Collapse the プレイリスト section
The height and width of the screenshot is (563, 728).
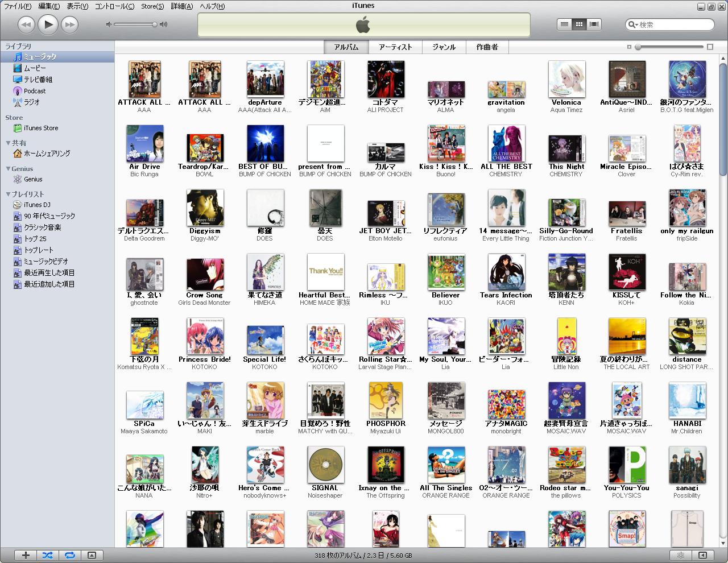tap(8, 194)
